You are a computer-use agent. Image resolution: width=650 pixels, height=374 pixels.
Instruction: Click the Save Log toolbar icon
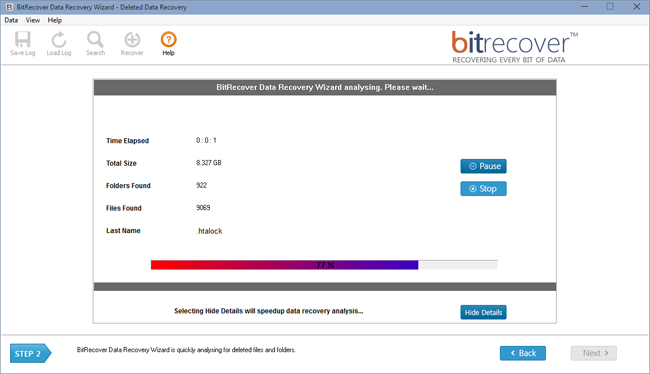click(22, 43)
